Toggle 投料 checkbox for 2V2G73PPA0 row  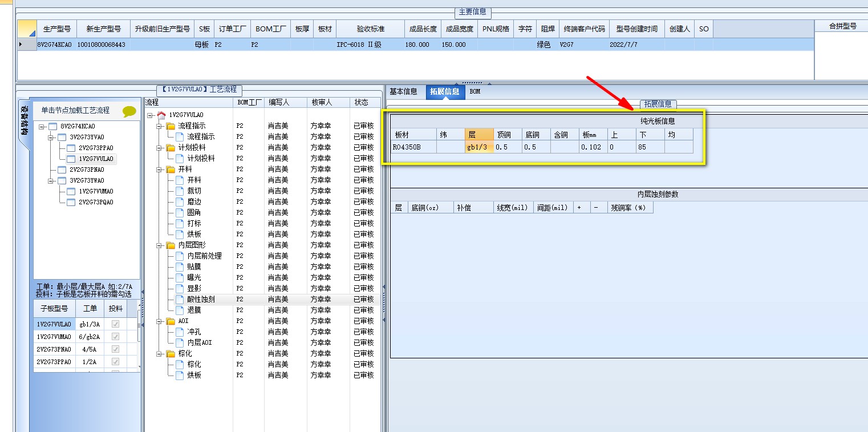tap(116, 362)
